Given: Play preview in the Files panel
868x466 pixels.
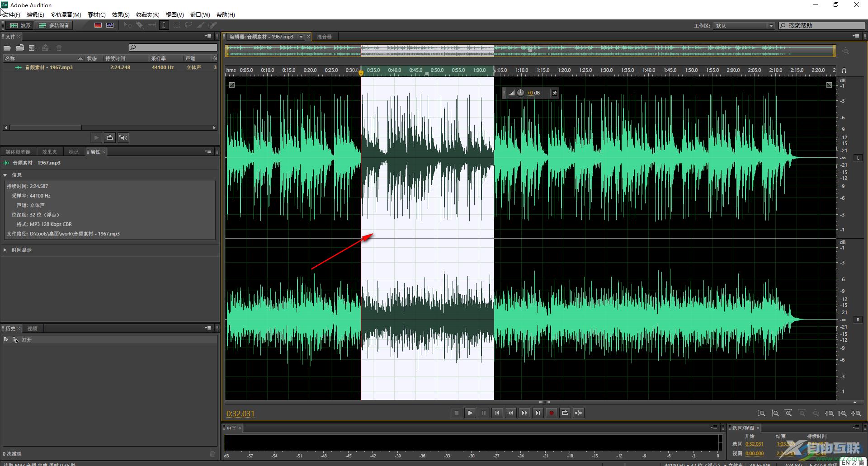Looking at the screenshot, I should click(96, 137).
